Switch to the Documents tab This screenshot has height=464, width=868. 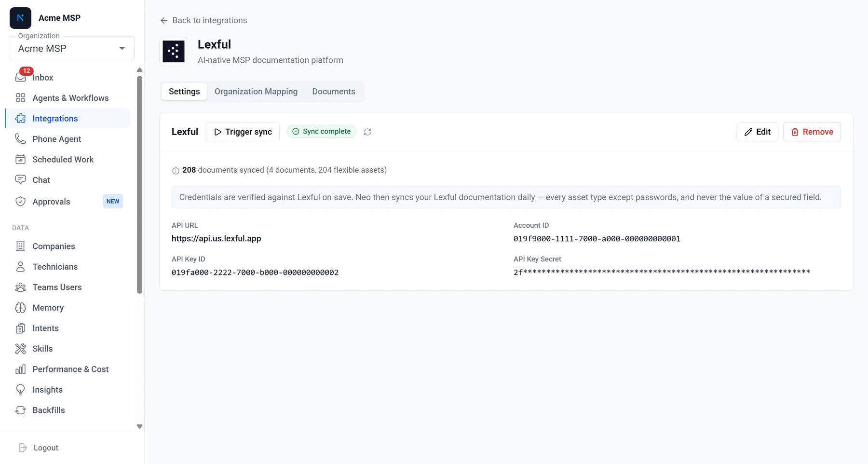pyautogui.click(x=334, y=91)
